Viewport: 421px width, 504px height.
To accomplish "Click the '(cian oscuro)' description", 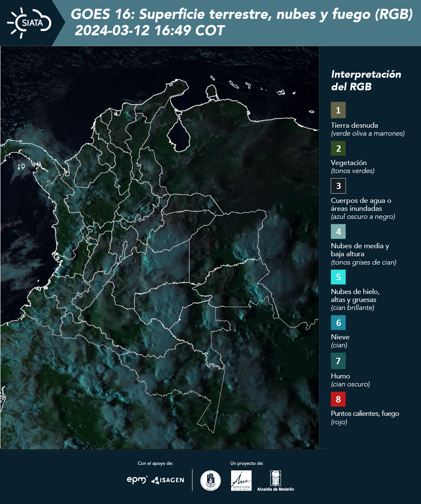I will pyautogui.click(x=350, y=384).
